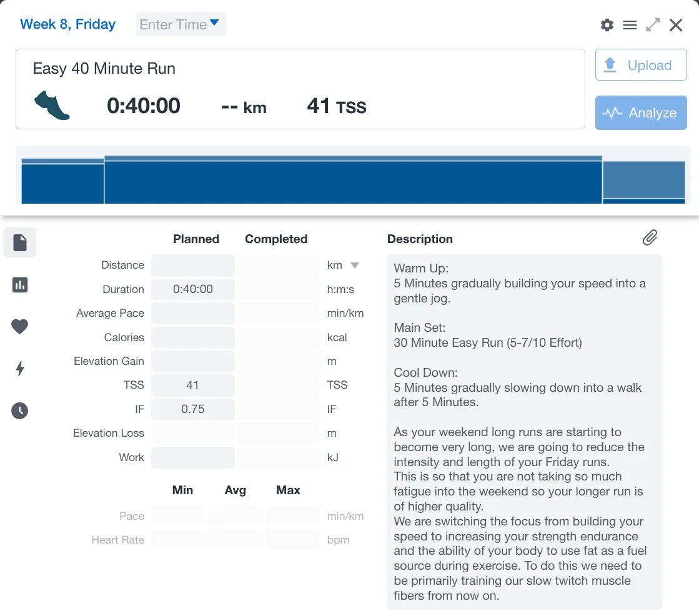Open the distance unit km dropdown arrow

[355, 266]
